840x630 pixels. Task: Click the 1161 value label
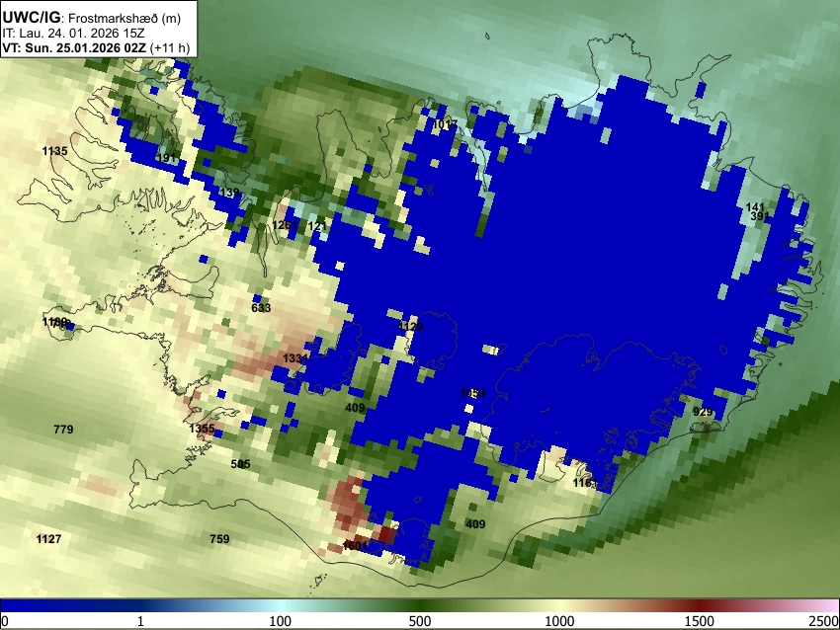coord(585,483)
